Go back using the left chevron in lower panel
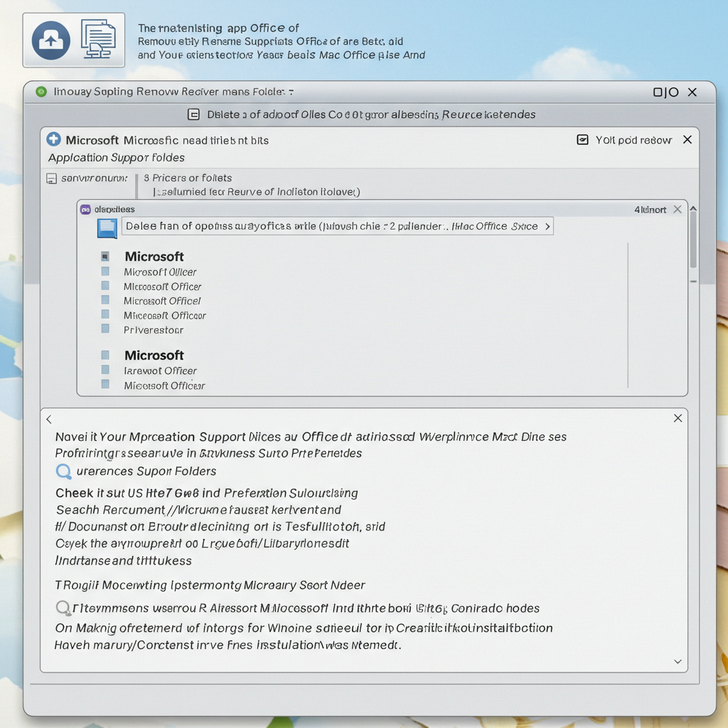 pos(49,419)
